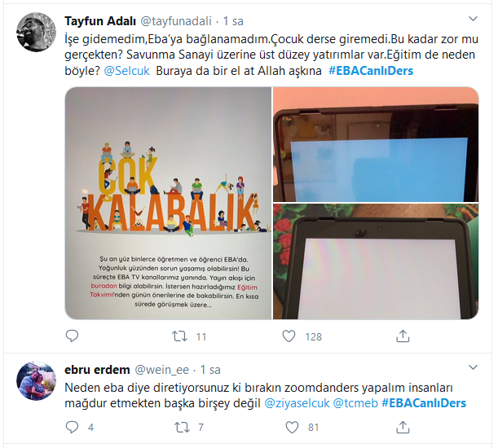Open ebru erdem's profile picture
Screen dimensions: 498x448
point(36,380)
